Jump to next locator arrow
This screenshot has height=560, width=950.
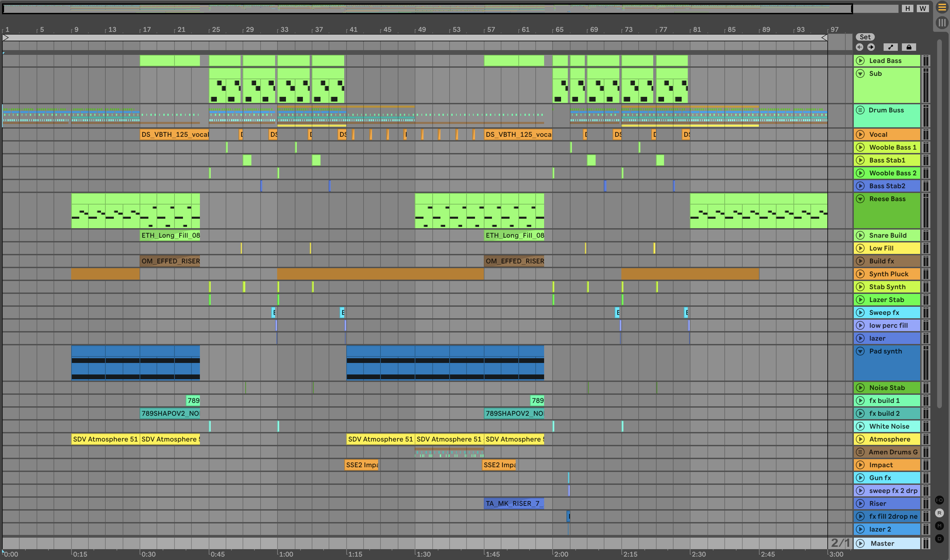[871, 47]
